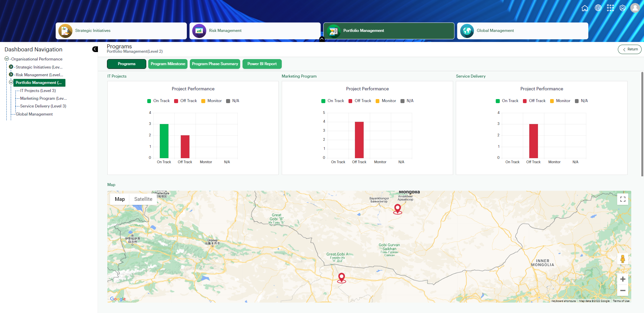Viewport: 644px width, 313px height.
Task: Select Service Delivery (Level 3) tree item
Action: pyautogui.click(x=43, y=106)
